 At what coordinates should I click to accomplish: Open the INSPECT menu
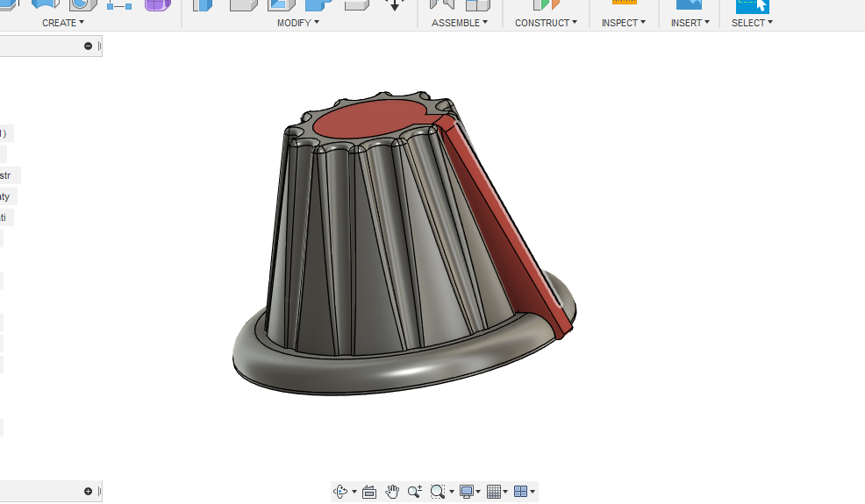click(623, 23)
